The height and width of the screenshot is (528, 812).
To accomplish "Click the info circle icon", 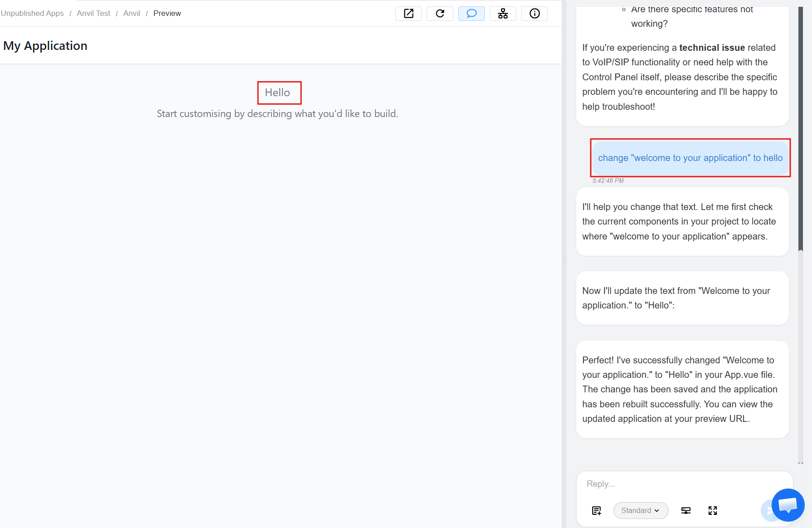I will pos(535,14).
